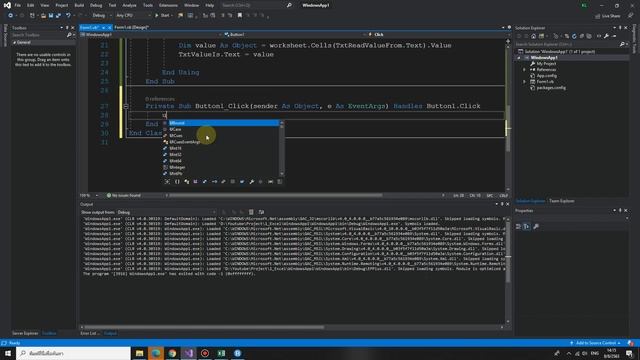
Task: Click the IntelliSense list scrollbar
Action: tap(282, 149)
